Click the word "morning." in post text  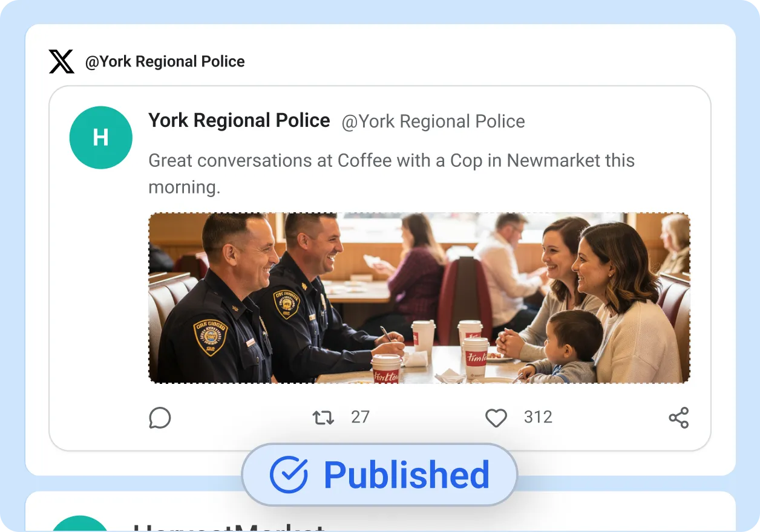185,187
